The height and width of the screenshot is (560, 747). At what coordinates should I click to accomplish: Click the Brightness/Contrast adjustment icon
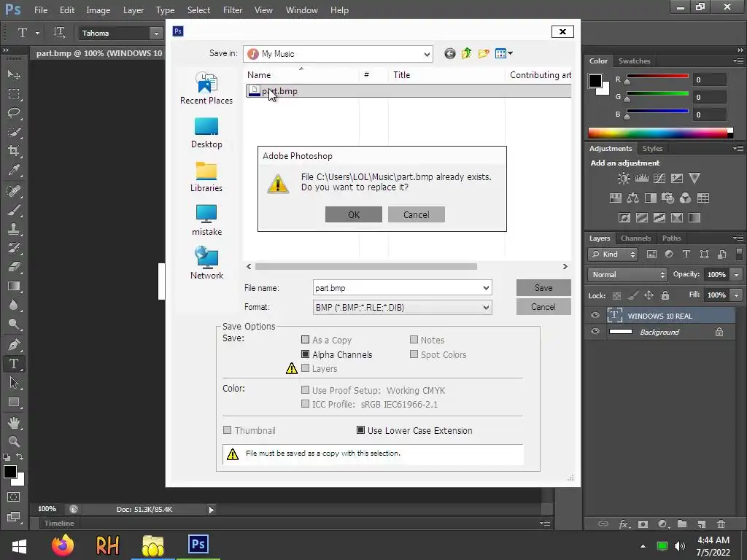(x=623, y=179)
